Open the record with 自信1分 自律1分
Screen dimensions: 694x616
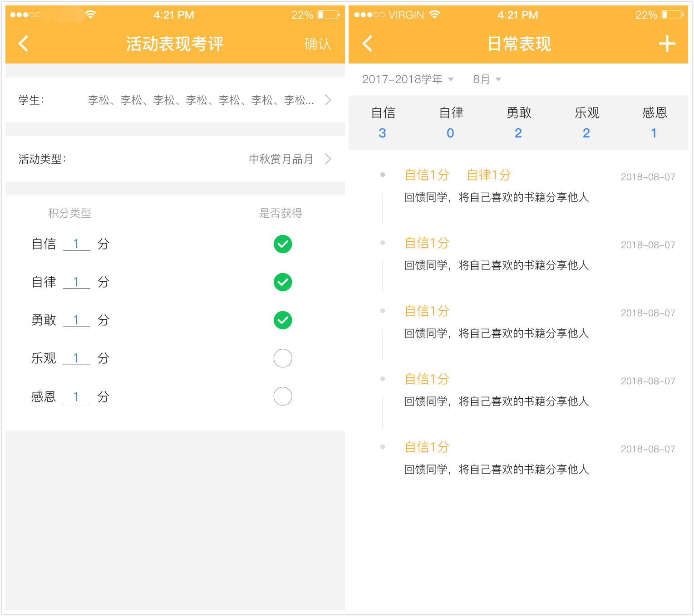(518, 186)
